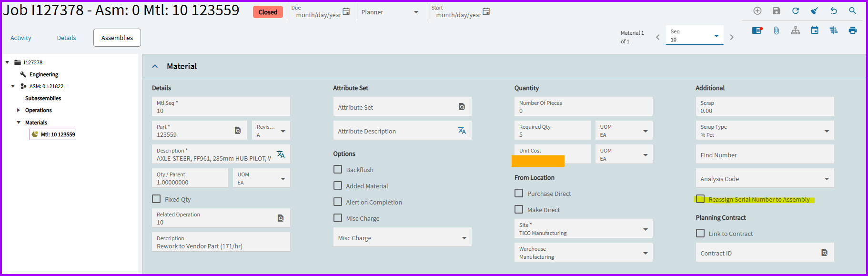Click the Required Qty field
The width and height of the screenshot is (868, 276).
click(x=553, y=130)
